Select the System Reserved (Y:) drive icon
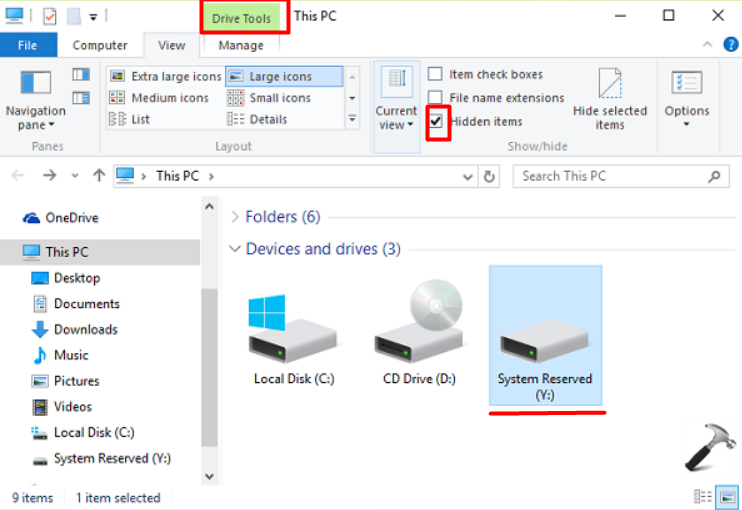This screenshot has height=510, width=742. pyautogui.click(x=545, y=335)
